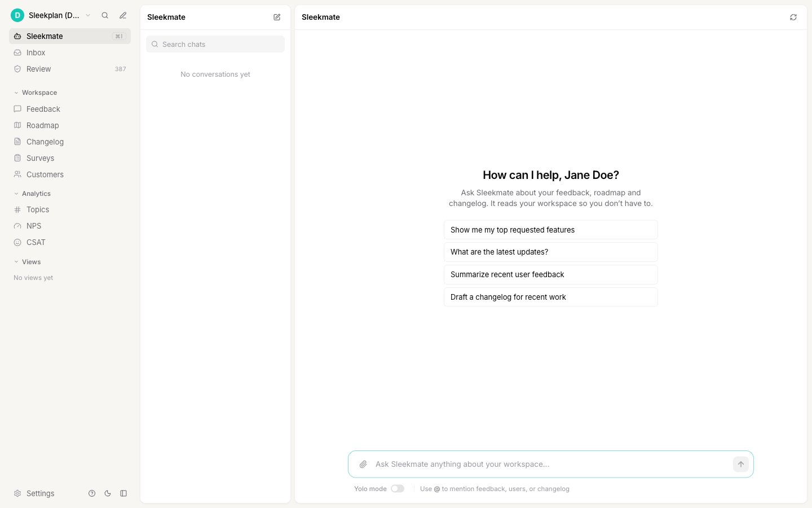The width and height of the screenshot is (812, 508).
Task: Refresh the Sleekmate conversation
Action: (793, 17)
